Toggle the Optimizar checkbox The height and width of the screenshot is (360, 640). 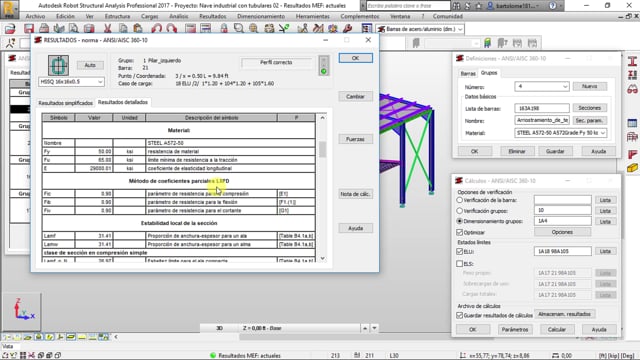(x=460, y=232)
